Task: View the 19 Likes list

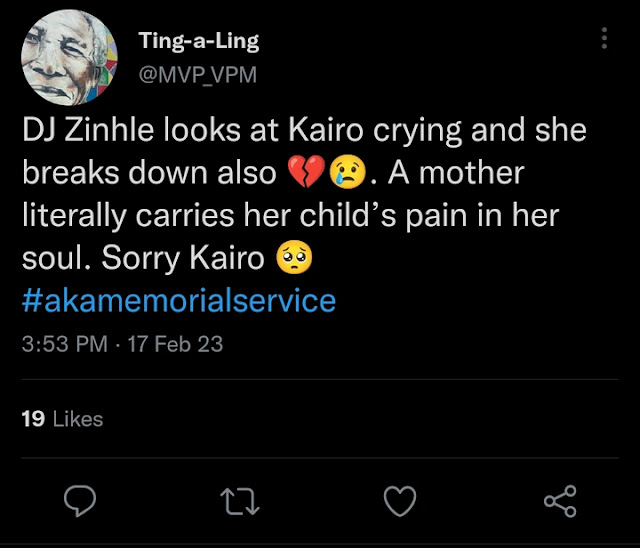Action: (62, 418)
